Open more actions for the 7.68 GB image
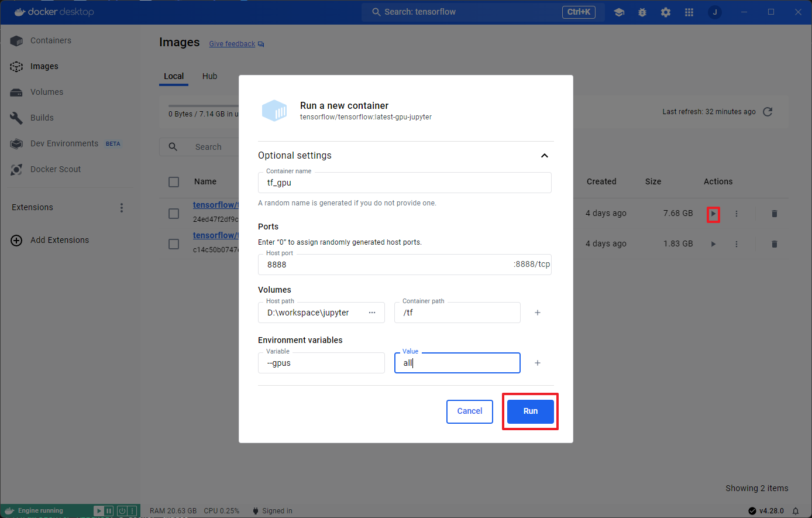Viewport: 812px width, 518px height. (737, 214)
